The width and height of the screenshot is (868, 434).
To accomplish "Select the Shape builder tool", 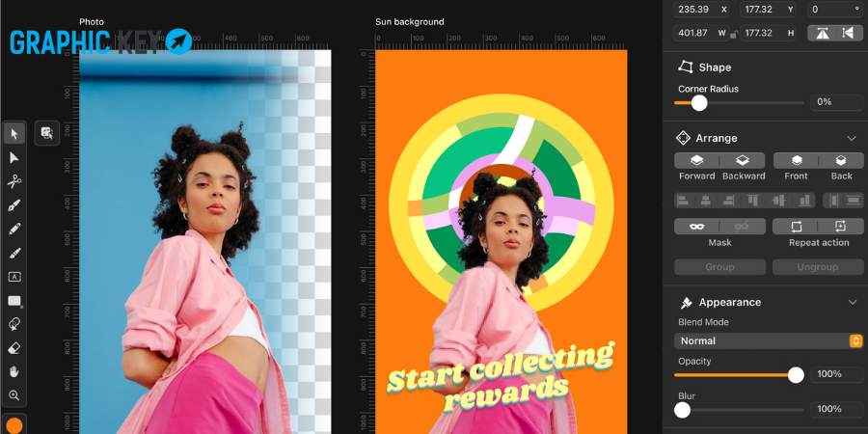I will point(14,324).
